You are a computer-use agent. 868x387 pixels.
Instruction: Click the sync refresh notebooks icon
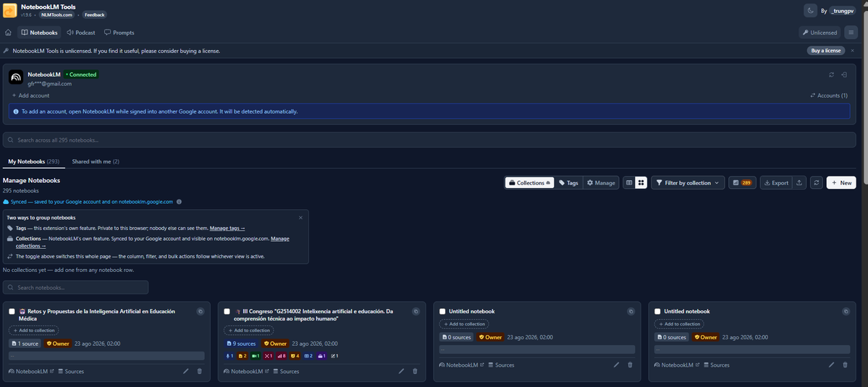(816, 182)
